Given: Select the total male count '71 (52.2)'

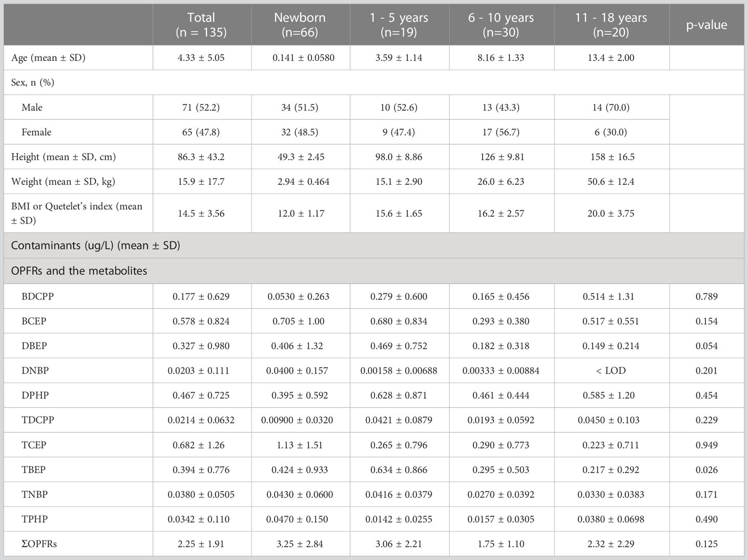Looking at the screenshot, I should [x=201, y=107].
